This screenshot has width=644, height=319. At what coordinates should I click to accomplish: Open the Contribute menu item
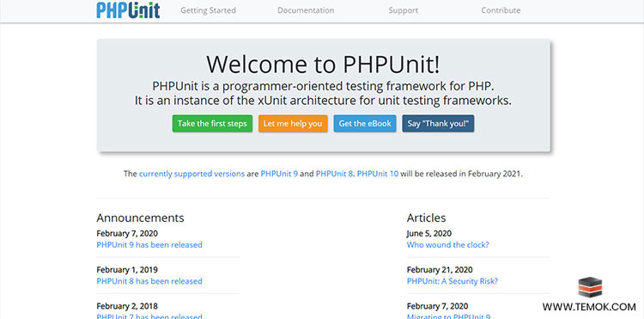pos(501,10)
